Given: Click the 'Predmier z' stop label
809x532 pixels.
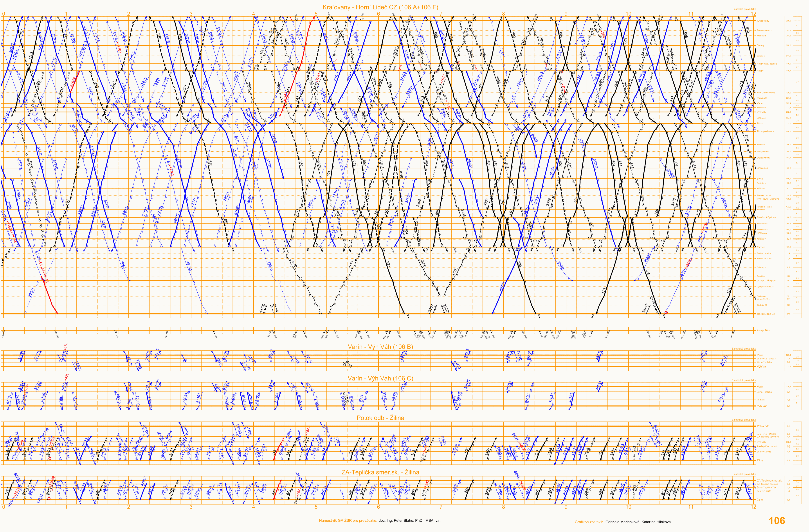Looking at the screenshot, I should (x=761, y=183).
